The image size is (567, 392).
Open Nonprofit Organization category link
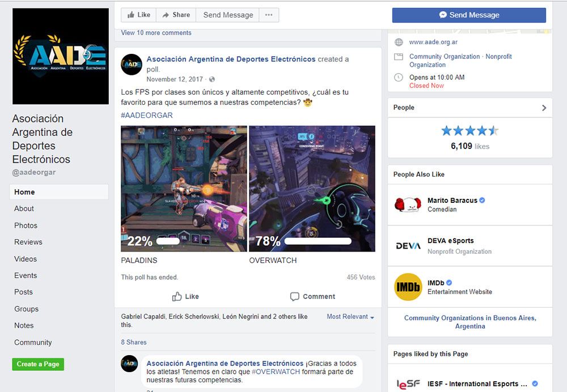(x=460, y=61)
